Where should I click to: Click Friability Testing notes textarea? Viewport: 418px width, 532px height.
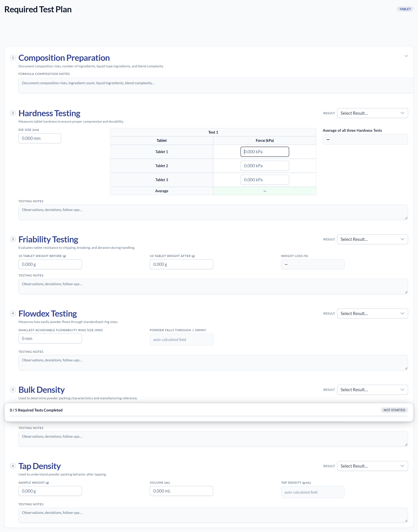coord(213,286)
